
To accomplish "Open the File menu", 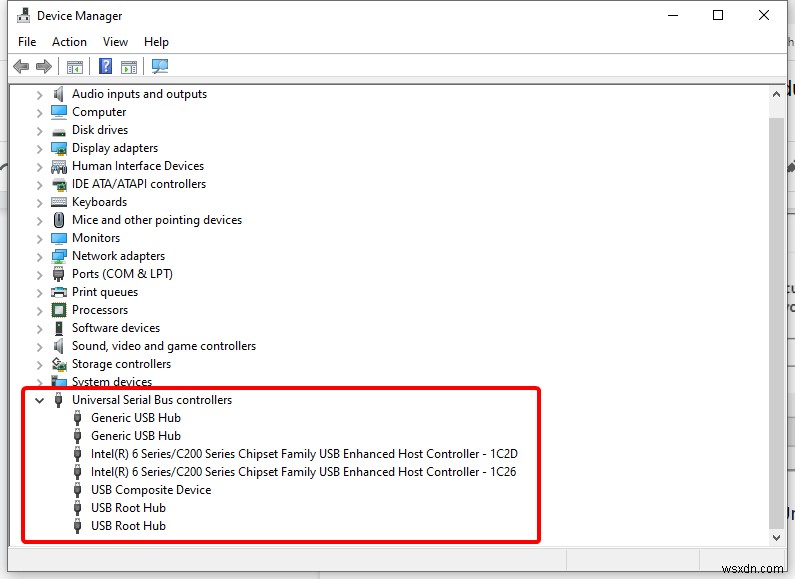I will [x=27, y=42].
